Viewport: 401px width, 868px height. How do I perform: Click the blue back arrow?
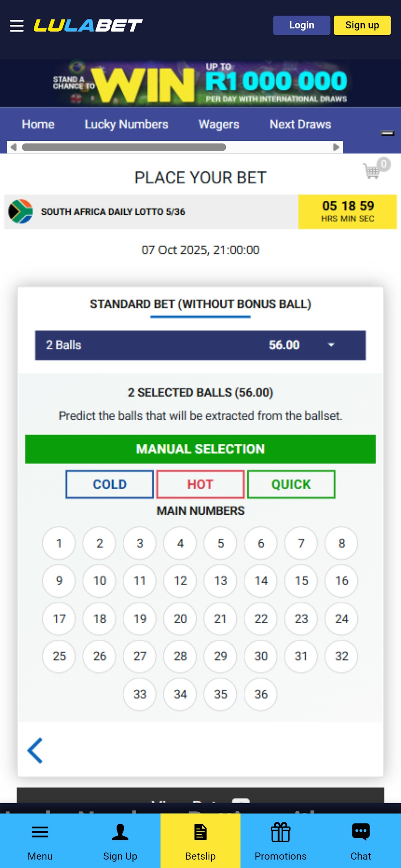[35, 750]
